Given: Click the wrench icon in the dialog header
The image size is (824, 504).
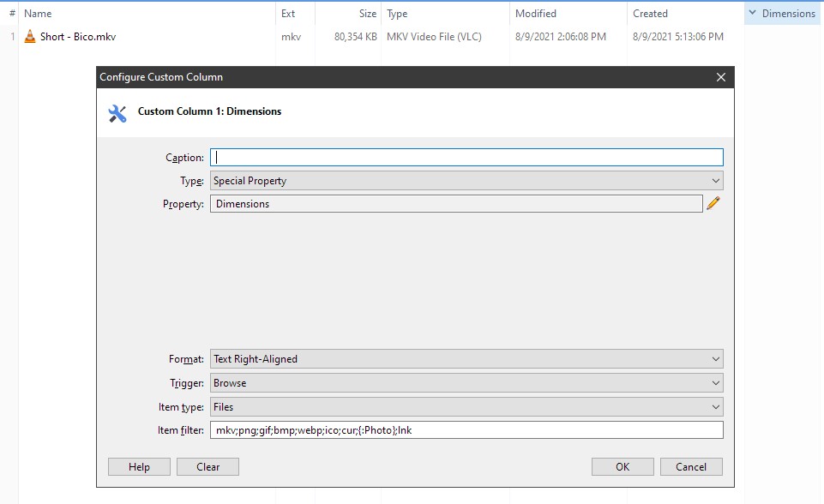Looking at the screenshot, I should (117, 113).
